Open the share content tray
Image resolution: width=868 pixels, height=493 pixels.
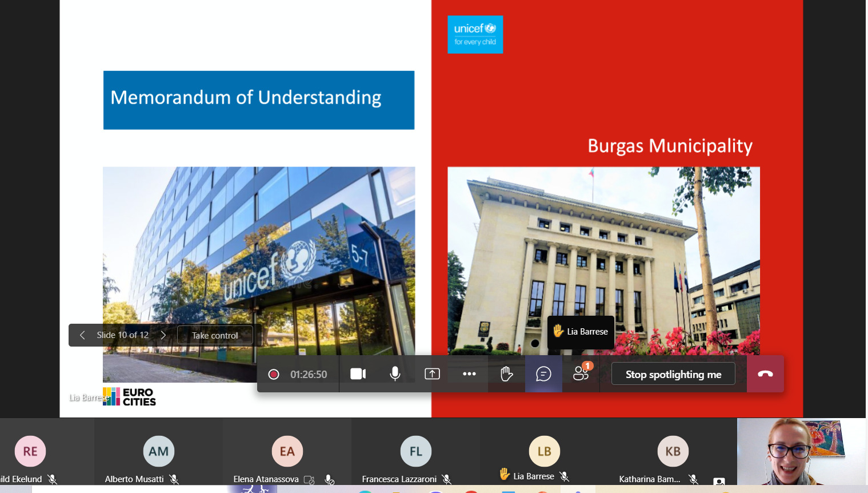pos(433,374)
